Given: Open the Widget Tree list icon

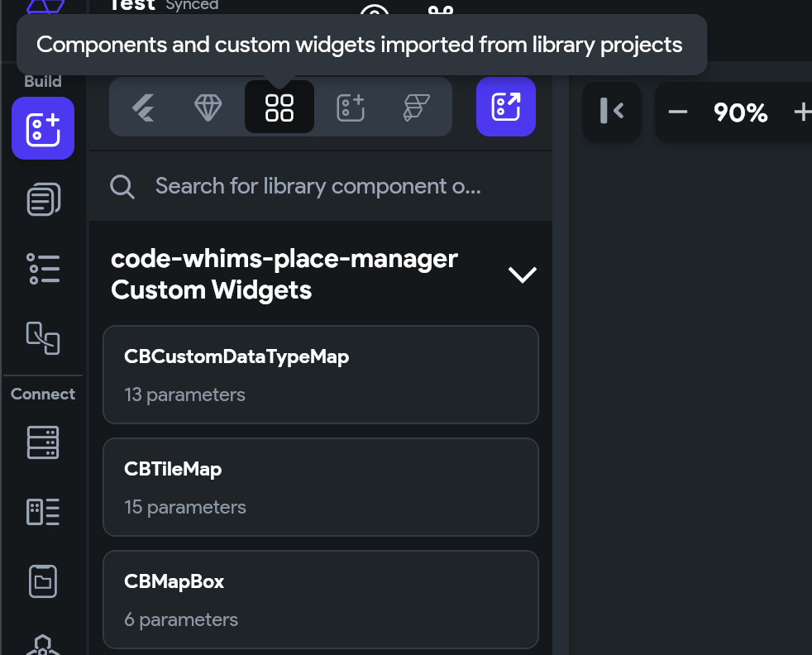Looking at the screenshot, I should coord(43,269).
